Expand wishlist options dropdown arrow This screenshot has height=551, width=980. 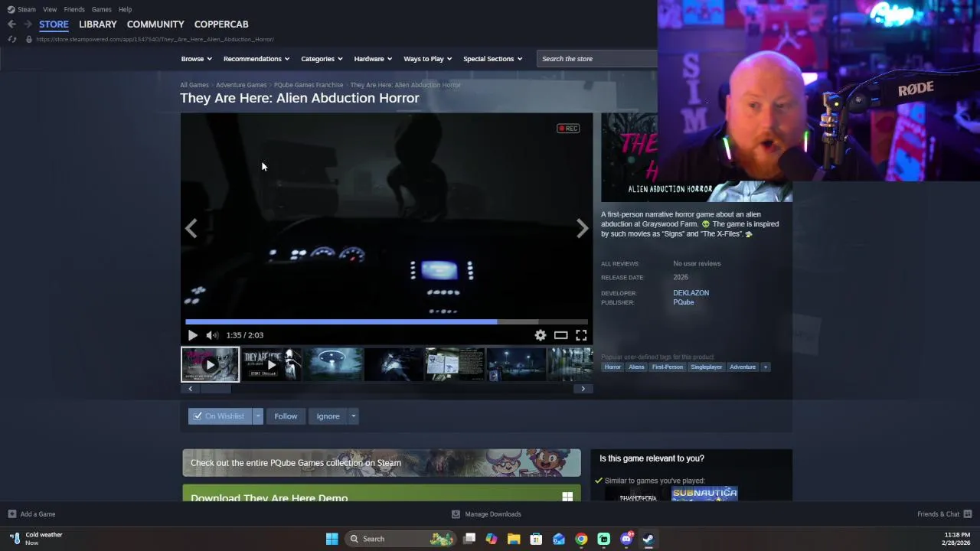[x=258, y=416]
